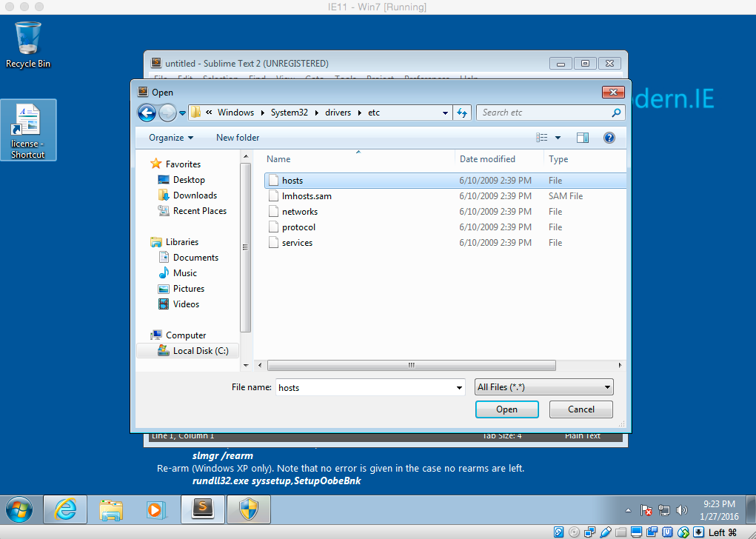Expand the File name history dropdown

[460, 388]
